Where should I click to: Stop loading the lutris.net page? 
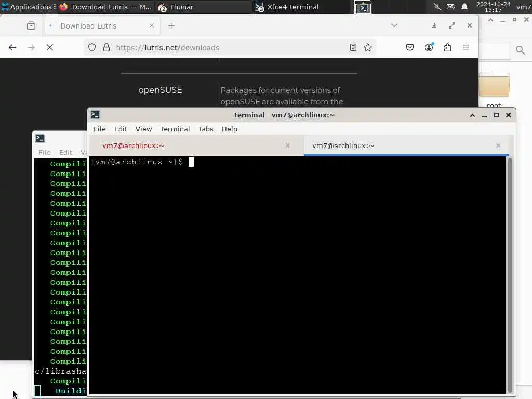coord(50,47)
